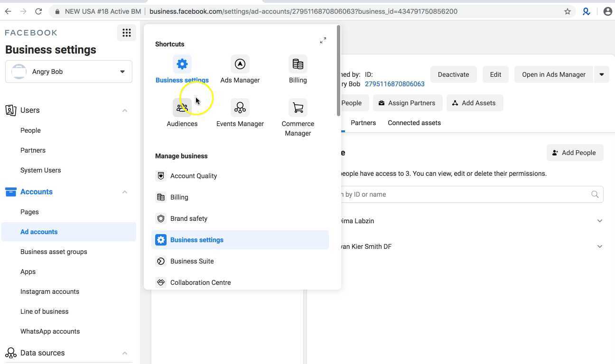
Task: Select the Partners tab
Action: [x=363, y=123]
